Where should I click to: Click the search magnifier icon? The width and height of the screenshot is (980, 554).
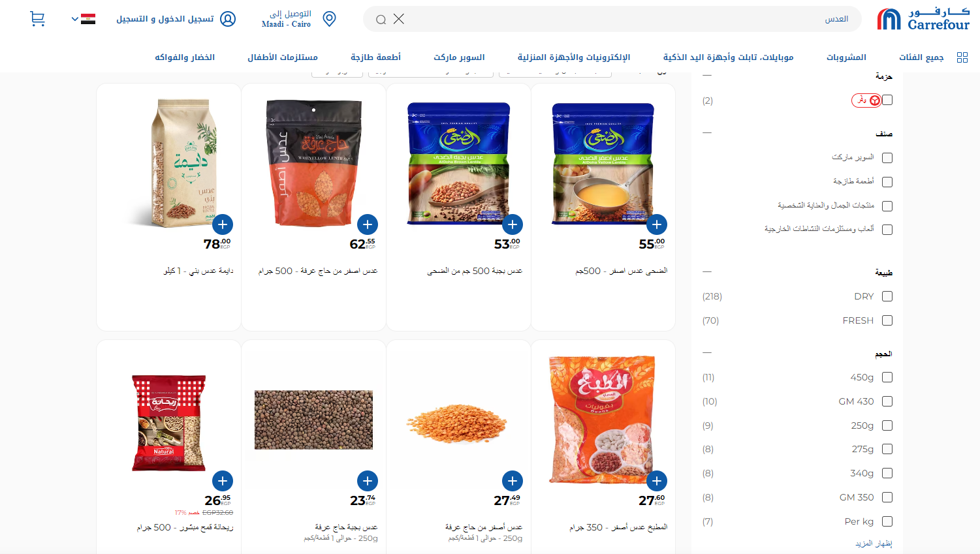(381, 20)
